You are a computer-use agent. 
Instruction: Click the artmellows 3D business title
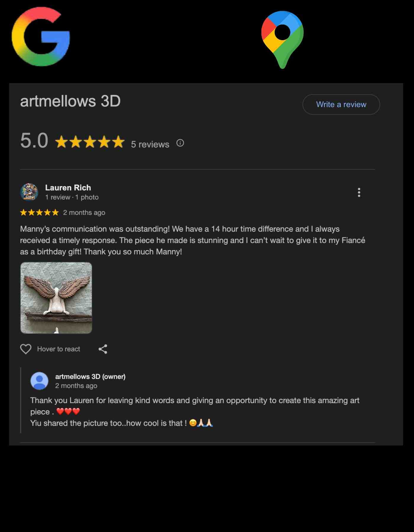click(x=70, y=101)
